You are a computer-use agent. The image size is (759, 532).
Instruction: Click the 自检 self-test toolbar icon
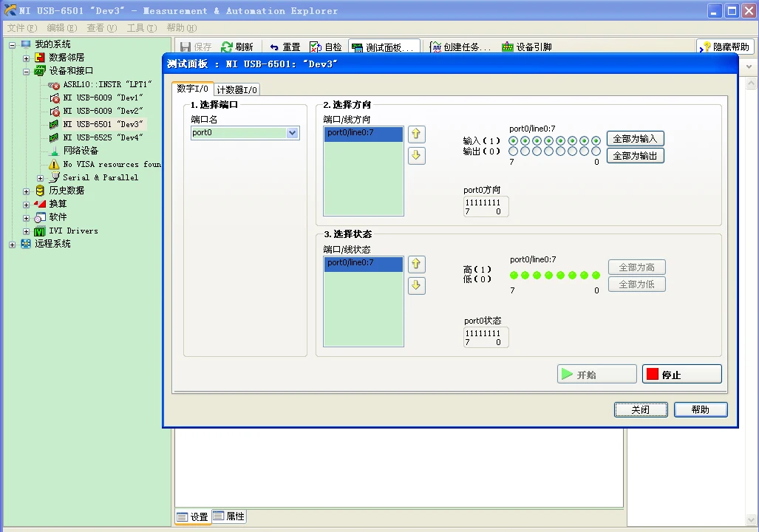tap(316, 47)
